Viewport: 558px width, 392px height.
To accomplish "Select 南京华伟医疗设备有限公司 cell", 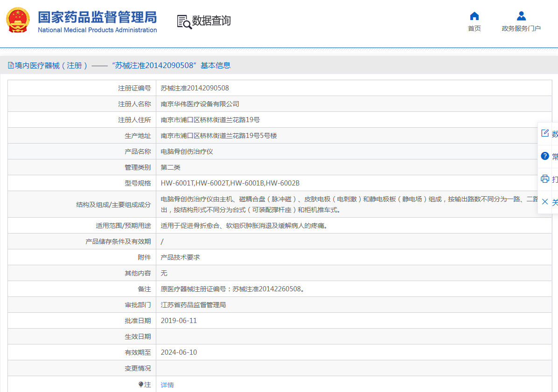I will point(200,104).
